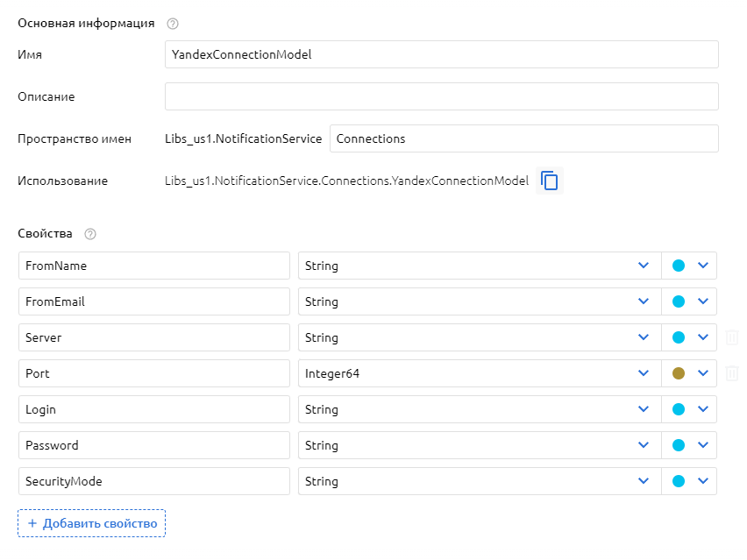Copy the usage path to clipboard
747x560 pixels.
tap(550, 181)
